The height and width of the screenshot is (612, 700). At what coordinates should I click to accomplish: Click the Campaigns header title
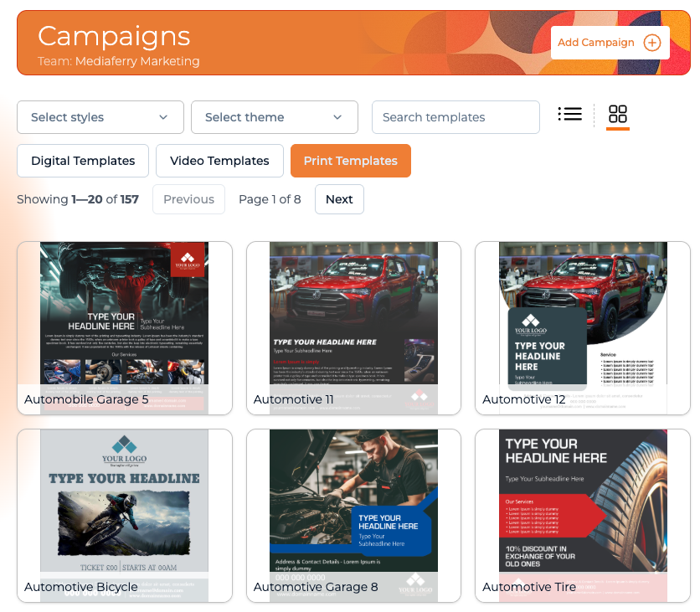coord(114,36)
